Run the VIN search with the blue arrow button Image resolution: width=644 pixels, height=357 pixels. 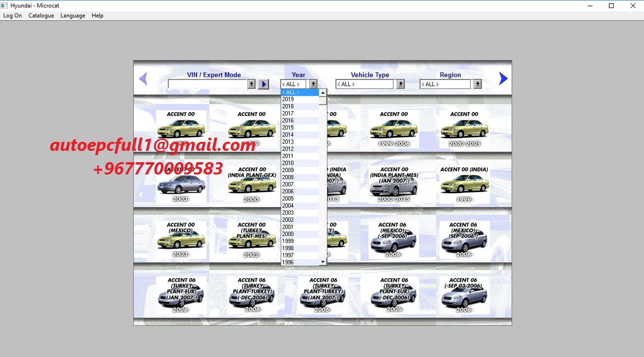[x=264, y=84]
